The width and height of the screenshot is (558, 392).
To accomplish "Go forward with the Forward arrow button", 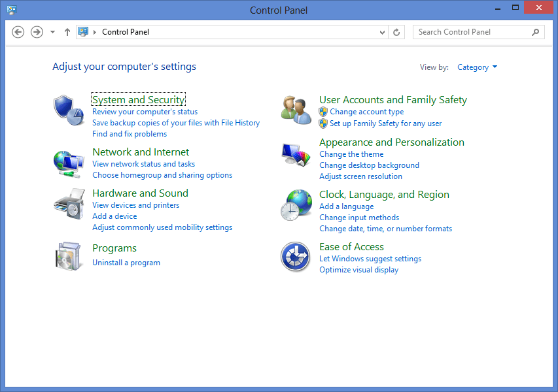I will tap(37, 32).
